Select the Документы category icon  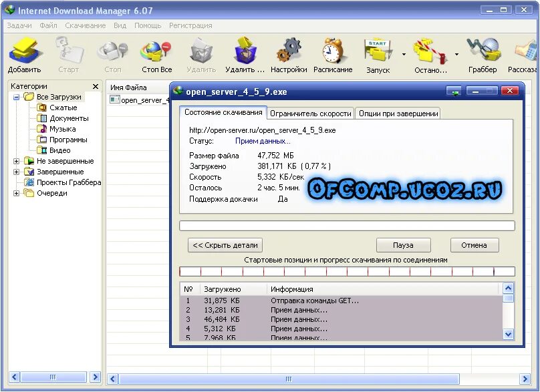[x=41, y=118]
